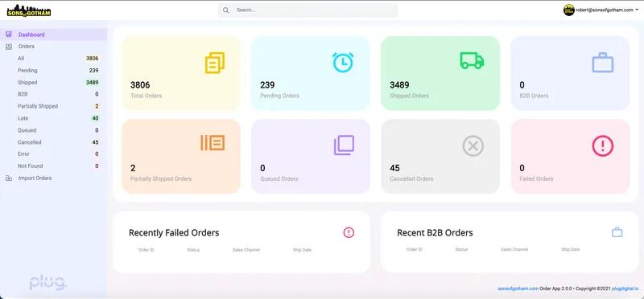Viewport: 644px width, 299px height.
Task: Click the 3806 badge beside All
Action: coord(92,58)
